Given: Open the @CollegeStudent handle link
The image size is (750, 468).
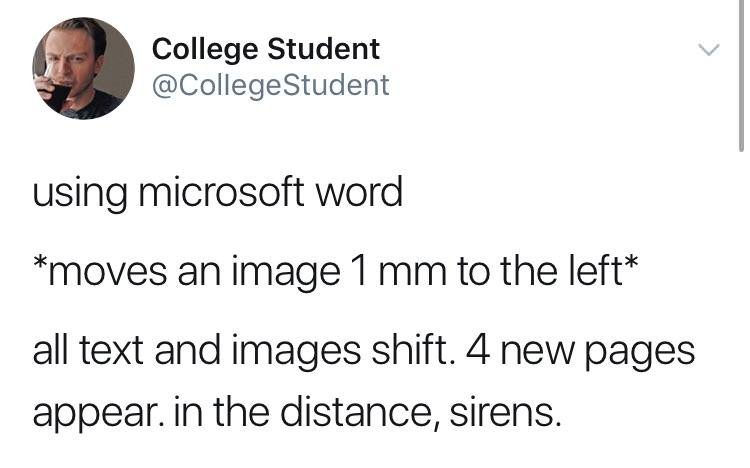Looking at the screenshot, I should (x=270, y=85).
